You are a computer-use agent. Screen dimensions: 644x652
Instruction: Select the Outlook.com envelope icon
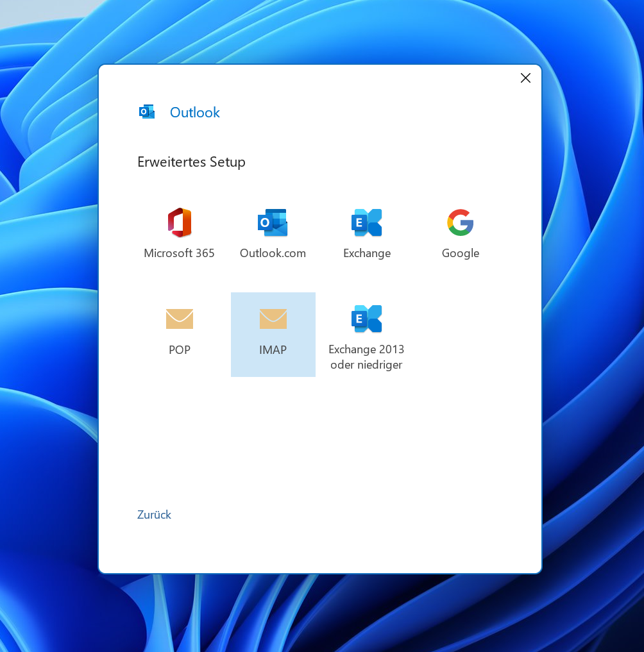[273, 223]
